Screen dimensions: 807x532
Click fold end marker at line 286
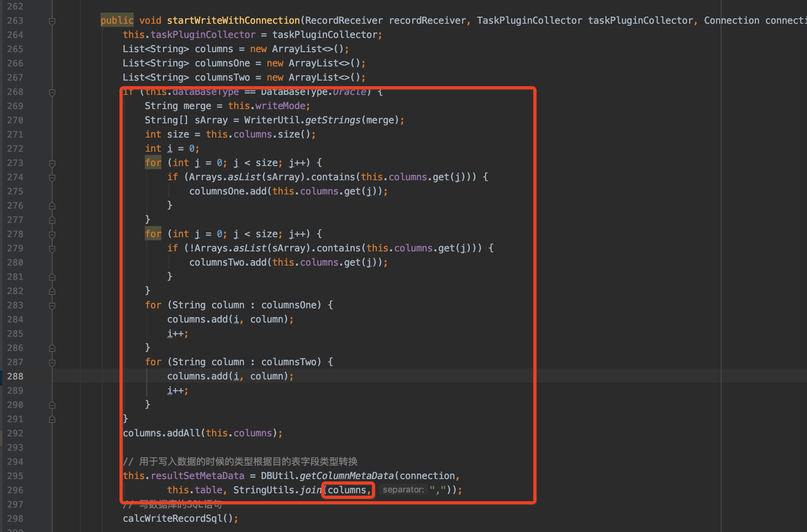(52, 348)
